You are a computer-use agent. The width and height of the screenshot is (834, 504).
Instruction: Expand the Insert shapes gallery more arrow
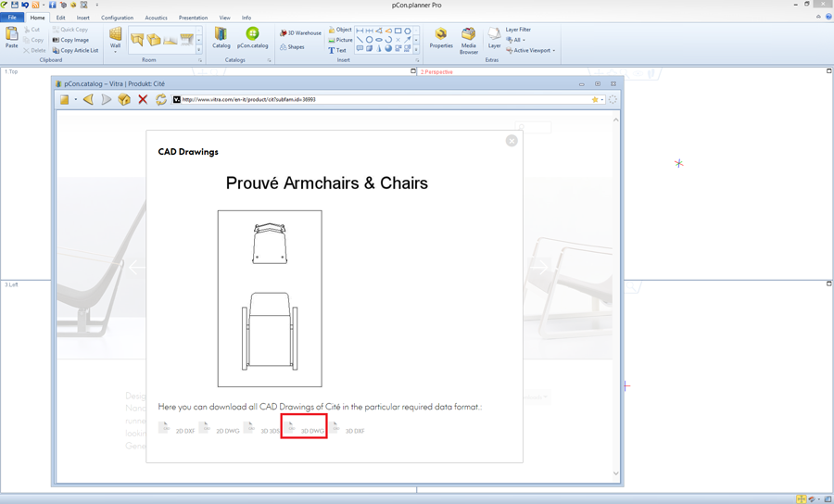(x=416, y=50)
